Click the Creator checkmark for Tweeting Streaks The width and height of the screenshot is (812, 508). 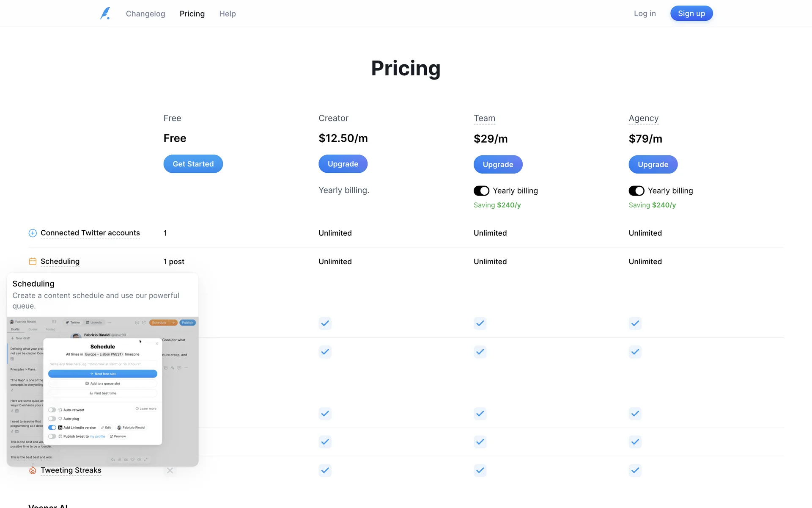[x=325, y=470]
